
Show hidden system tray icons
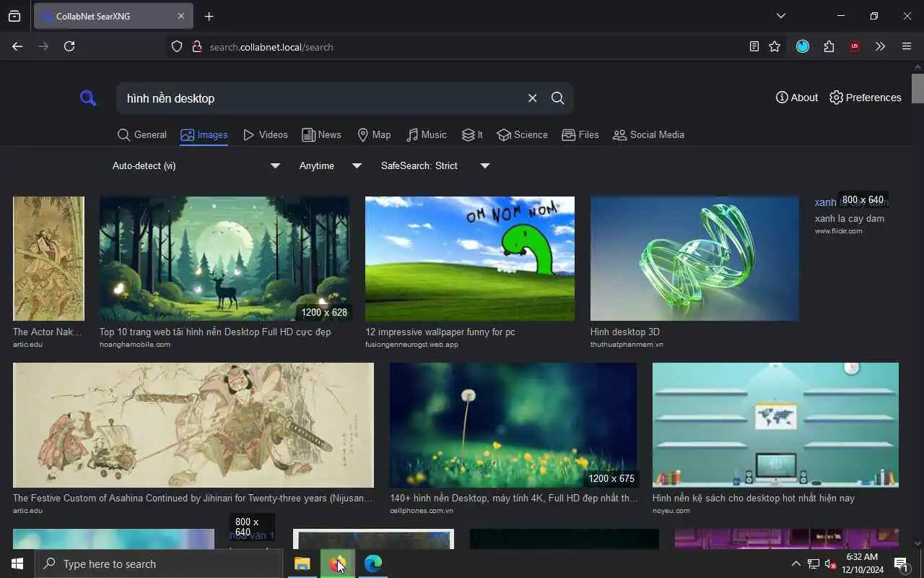pos(796,564)
